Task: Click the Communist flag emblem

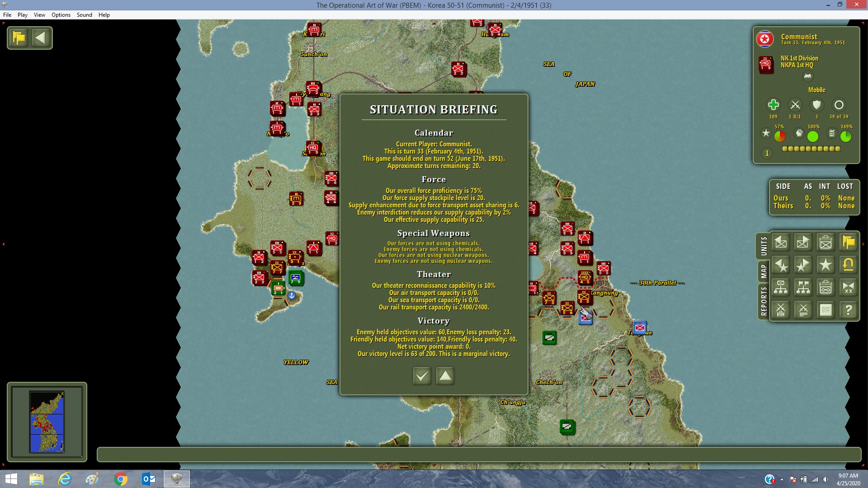Action: [x=765, y=39]
